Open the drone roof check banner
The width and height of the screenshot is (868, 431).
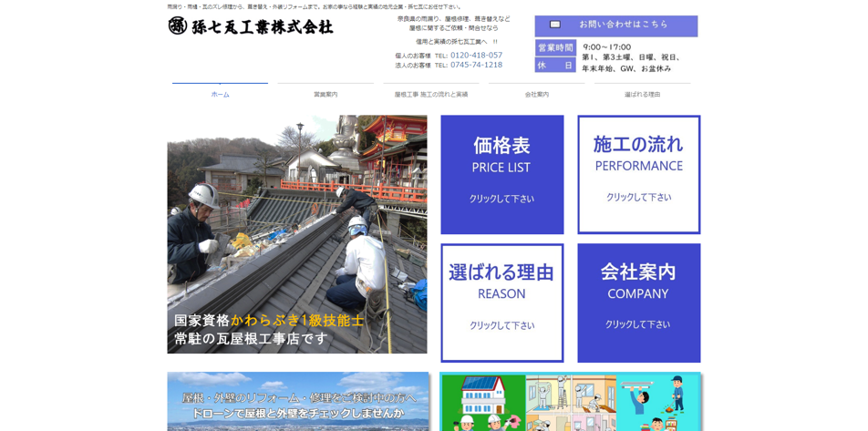(297, 402)
